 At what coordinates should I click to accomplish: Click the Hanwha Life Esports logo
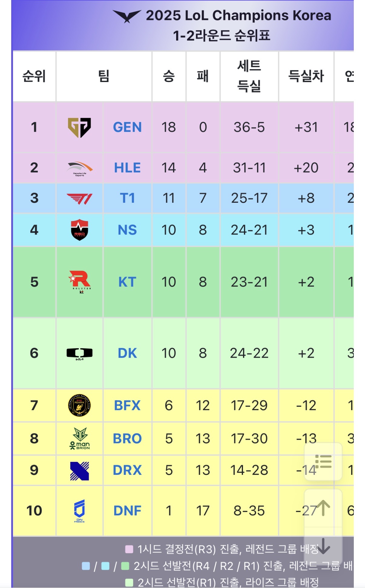pos(79,168)
